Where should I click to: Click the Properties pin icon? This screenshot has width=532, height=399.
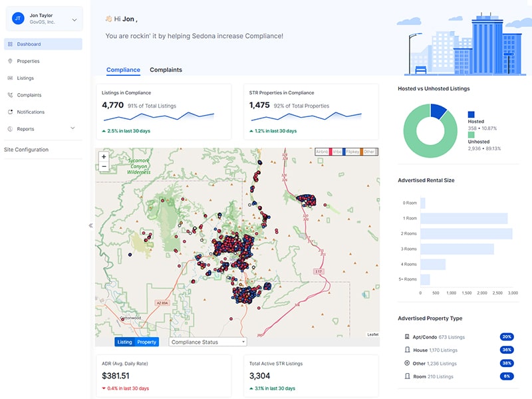(10, 61)
